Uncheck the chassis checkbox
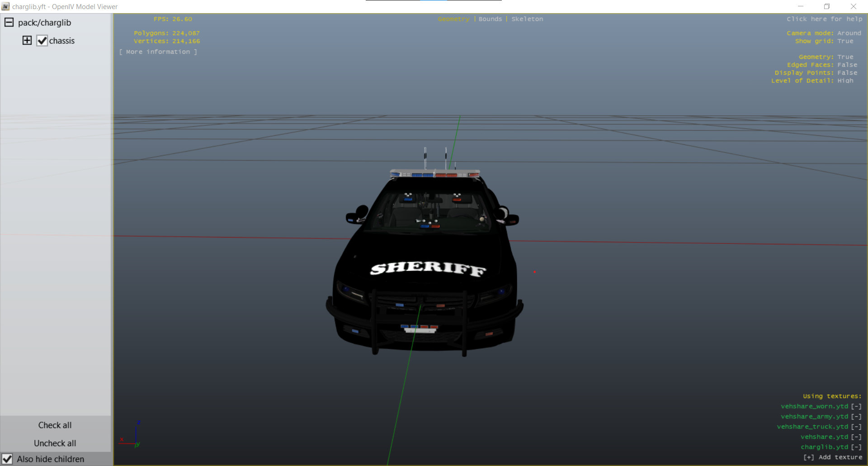868x466 pixels. pos(42,41)
